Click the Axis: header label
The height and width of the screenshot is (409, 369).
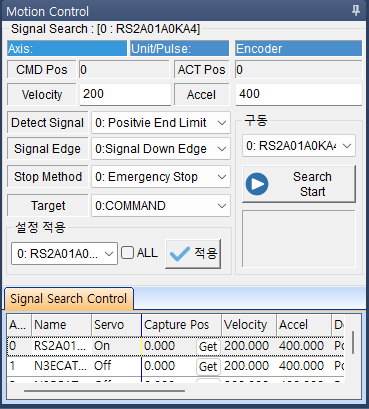click(67, 49)
